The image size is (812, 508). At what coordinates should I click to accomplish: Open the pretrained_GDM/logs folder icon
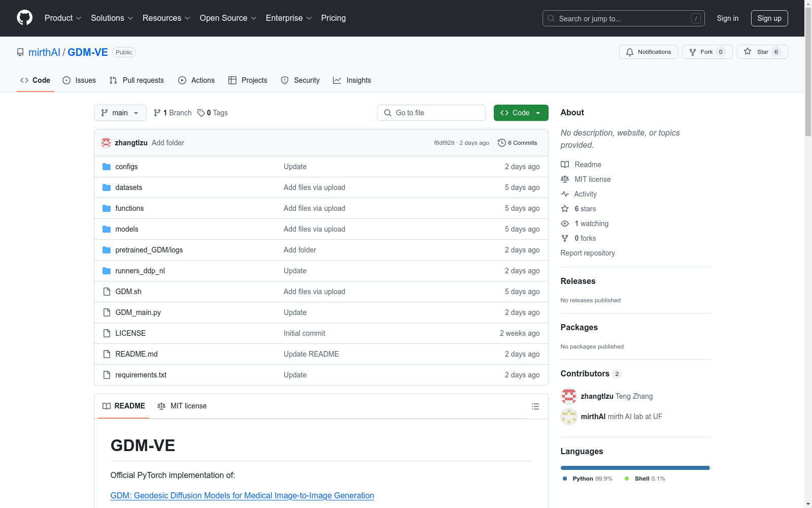[107, 250]
